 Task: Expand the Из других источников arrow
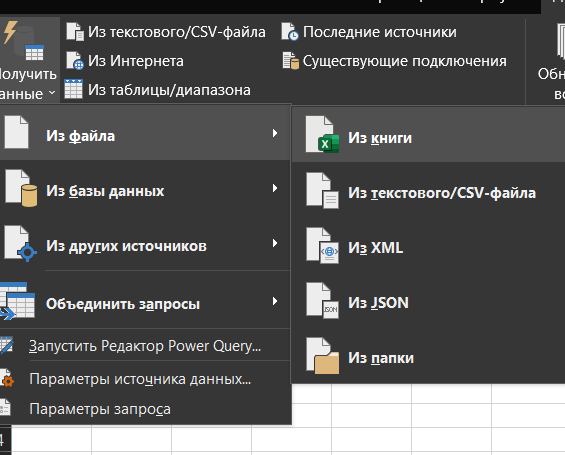tap(275, 243)
